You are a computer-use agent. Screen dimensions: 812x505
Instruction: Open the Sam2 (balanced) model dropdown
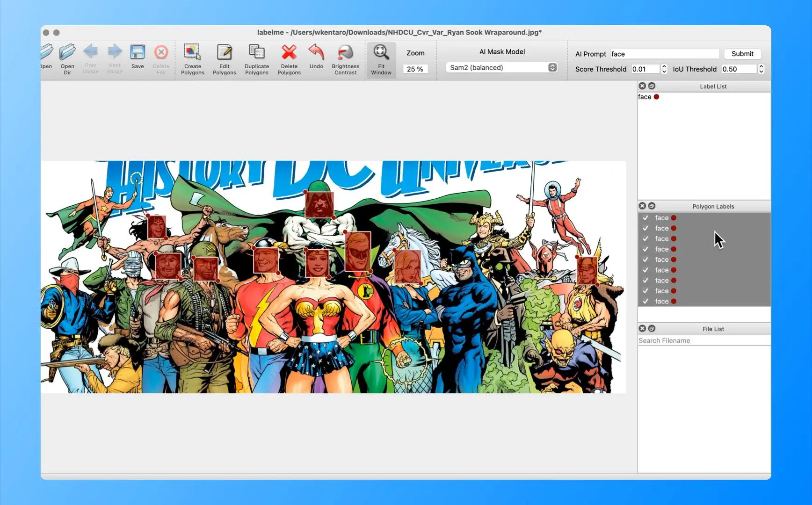[x=501, y=68]
